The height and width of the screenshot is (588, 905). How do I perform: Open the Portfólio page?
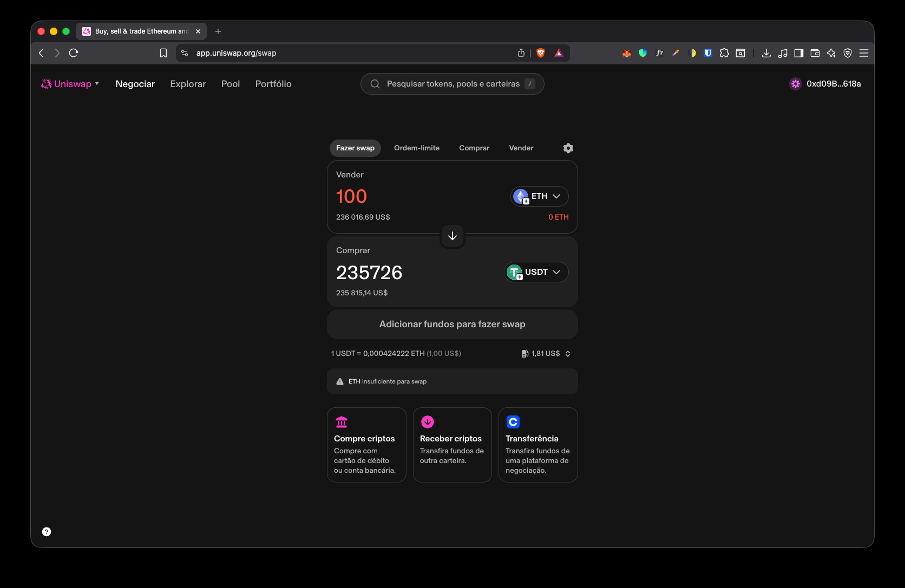click(273, 84)
